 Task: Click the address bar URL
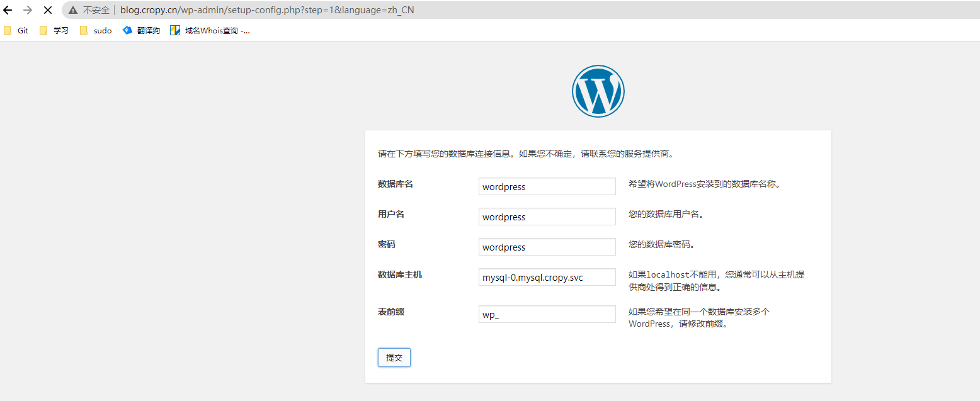tap(267, 10)
